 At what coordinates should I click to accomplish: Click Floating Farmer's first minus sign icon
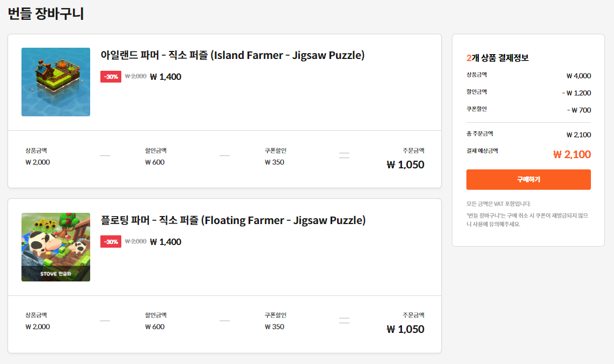coord(105,321)
